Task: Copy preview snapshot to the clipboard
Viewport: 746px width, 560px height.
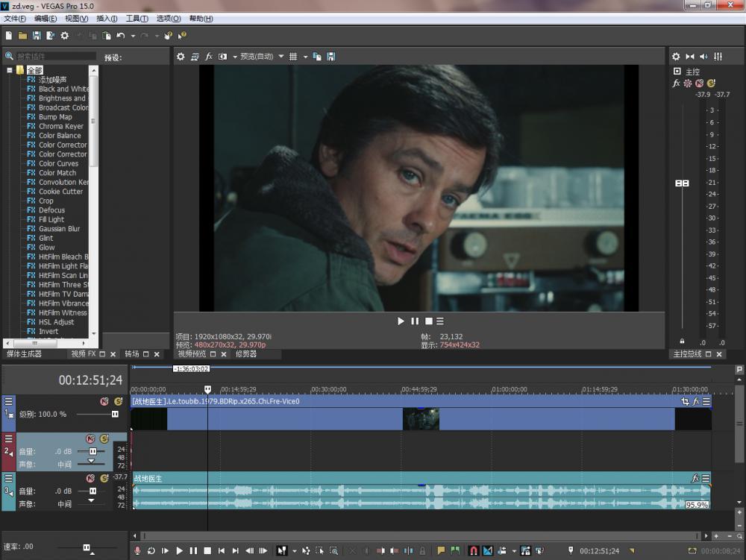Action: tap(317, 57)
